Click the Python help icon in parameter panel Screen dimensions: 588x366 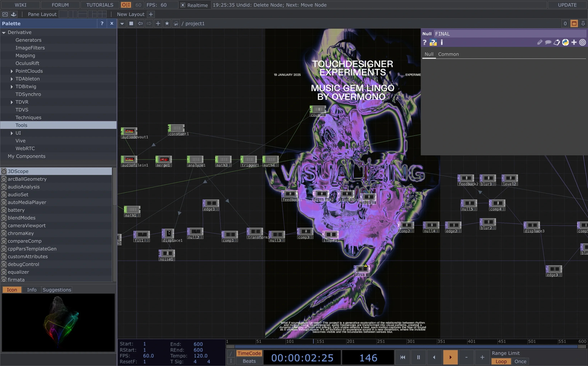tap(433, 43)
